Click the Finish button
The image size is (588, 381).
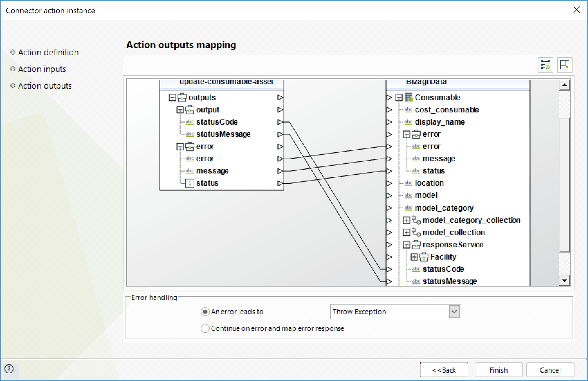[x=499, y=370]
